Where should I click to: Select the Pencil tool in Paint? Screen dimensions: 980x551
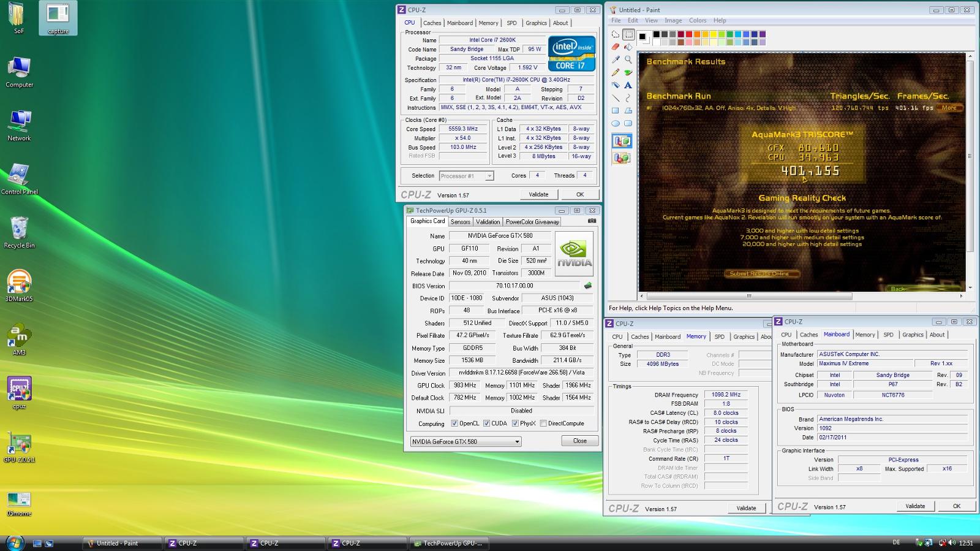tap(616, 72)
